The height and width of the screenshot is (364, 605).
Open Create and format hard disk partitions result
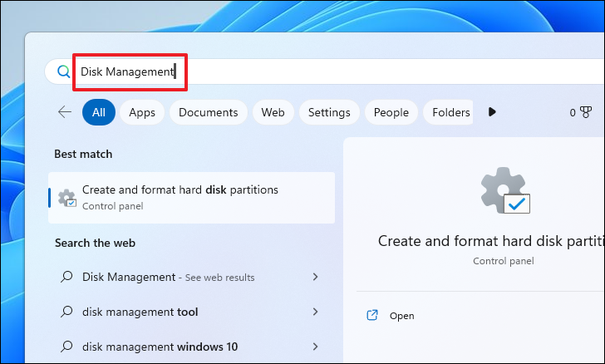click(191, 198)
